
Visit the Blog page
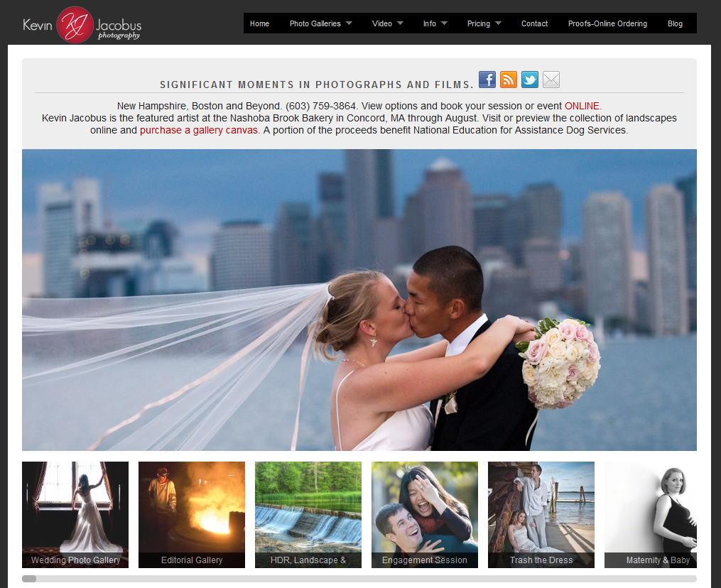[675, 23]
